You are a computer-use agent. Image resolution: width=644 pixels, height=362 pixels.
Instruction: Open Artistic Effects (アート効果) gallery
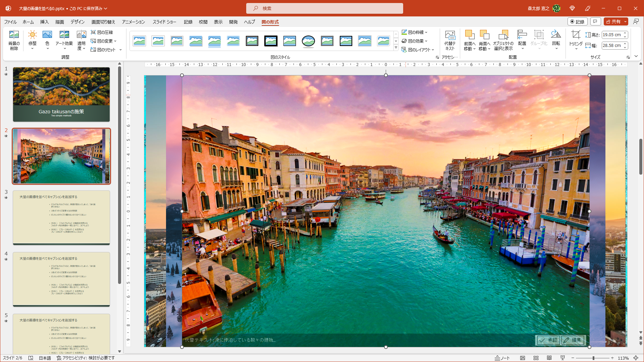(x=64, y=35)
